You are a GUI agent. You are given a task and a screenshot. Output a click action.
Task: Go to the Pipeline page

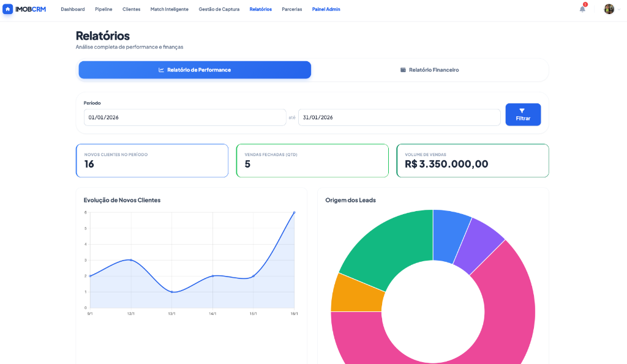pos(103,9)
